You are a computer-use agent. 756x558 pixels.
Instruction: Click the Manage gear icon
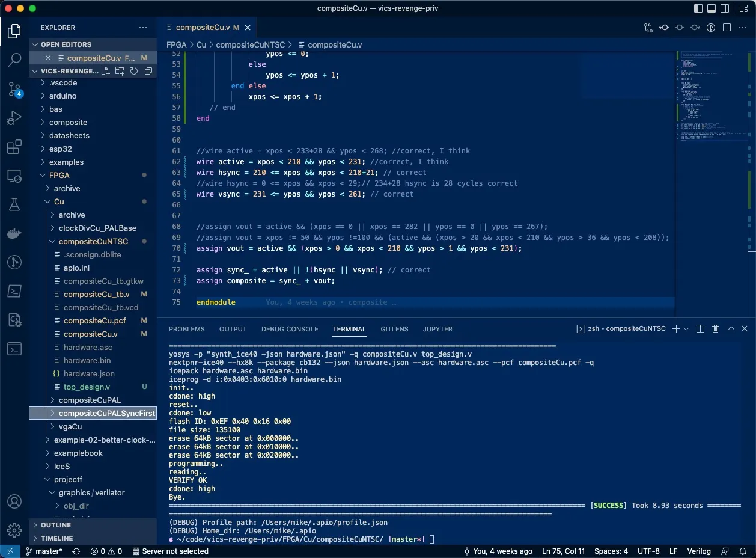click(x=14, y=530)
